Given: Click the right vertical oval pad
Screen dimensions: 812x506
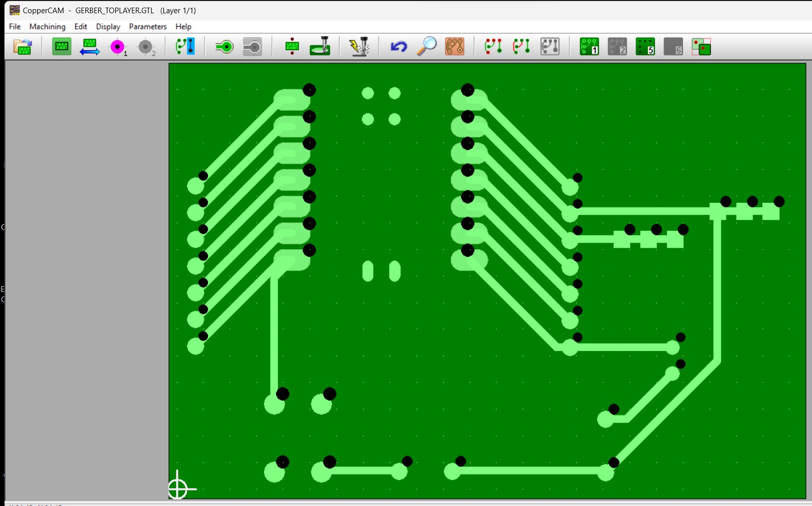Looking at the screenshot, I should 395,271.
